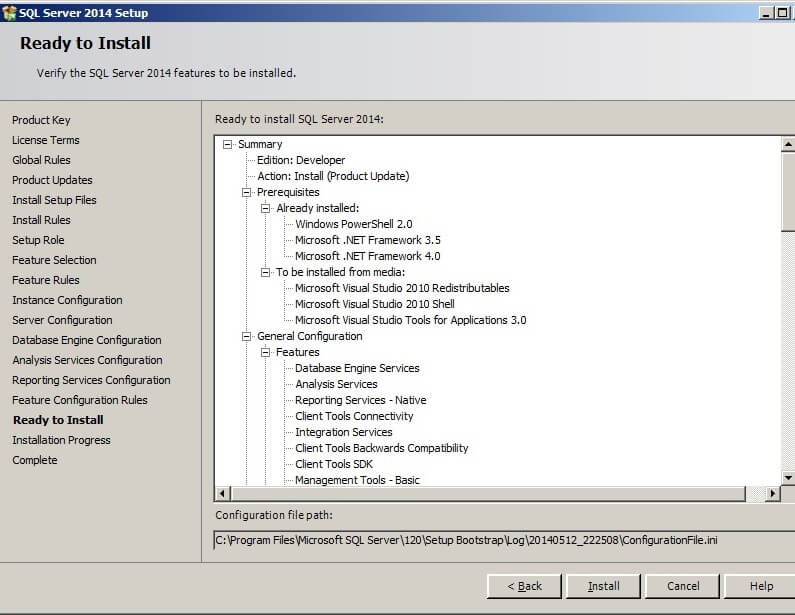Select Database Engine Configuration step
795x615 pixels.
tap(87, 340)
